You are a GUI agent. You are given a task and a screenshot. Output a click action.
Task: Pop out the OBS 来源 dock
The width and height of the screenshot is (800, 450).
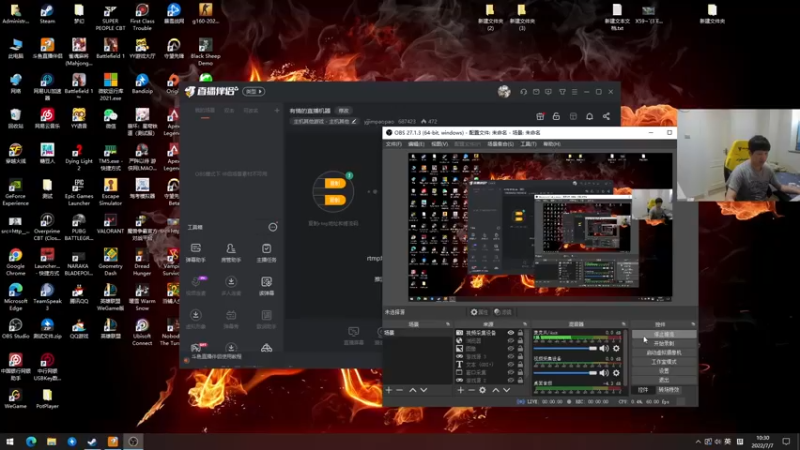[524, 324]
